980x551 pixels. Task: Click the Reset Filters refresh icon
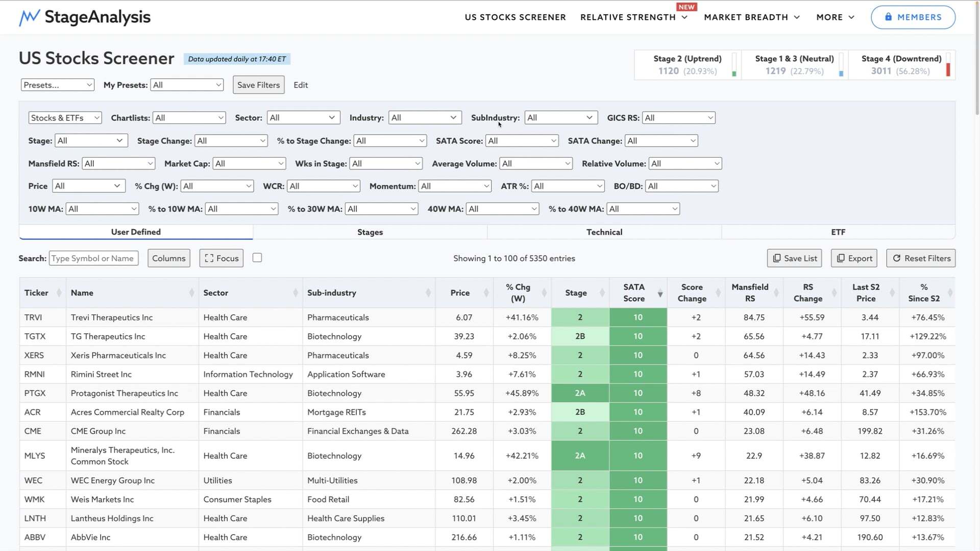pos(896,258)
